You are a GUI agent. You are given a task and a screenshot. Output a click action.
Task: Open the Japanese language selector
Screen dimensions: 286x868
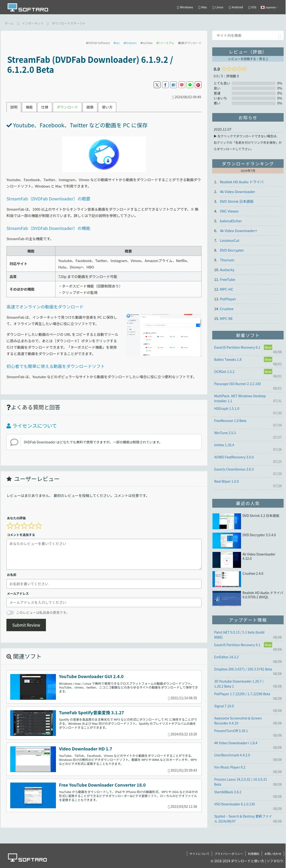[x=269, y=7]
